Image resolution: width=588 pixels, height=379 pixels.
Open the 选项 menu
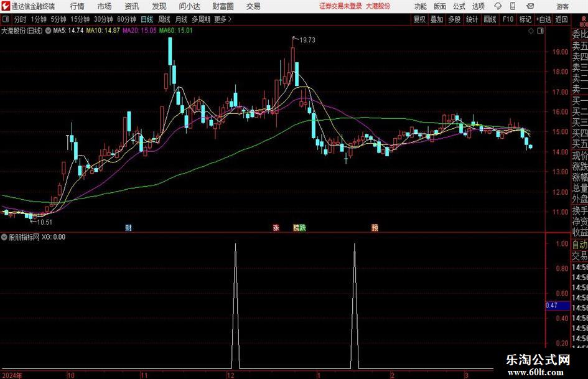pyautogui.click(x=478, y=6)
